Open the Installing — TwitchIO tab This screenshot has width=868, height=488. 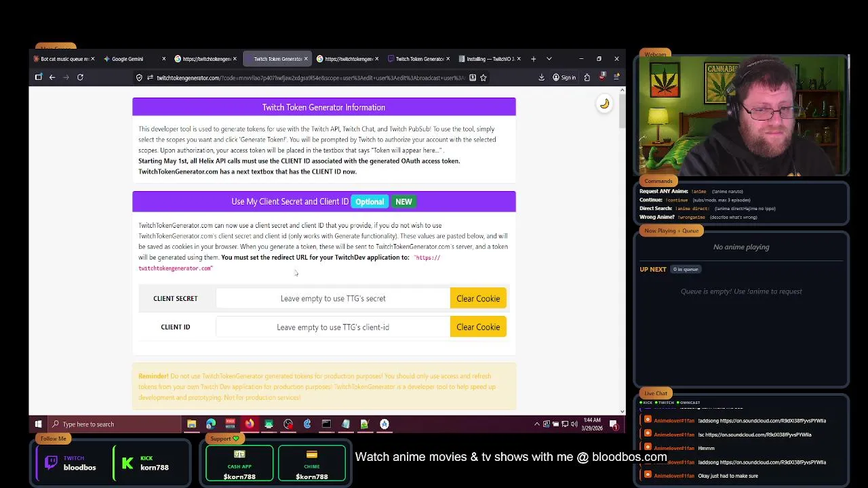(490, 59)
